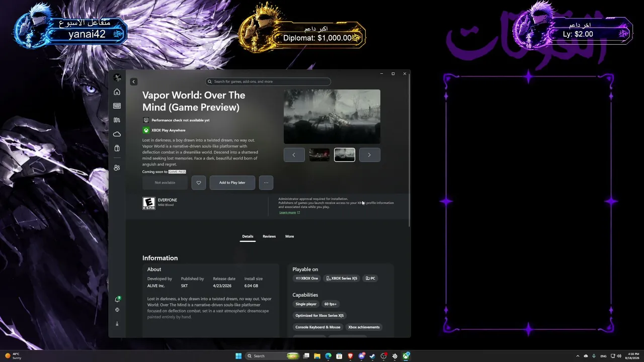Open the downloads queue icon in sidebar
This screenshot has height=362, width=644.
[x=117, y=324]
